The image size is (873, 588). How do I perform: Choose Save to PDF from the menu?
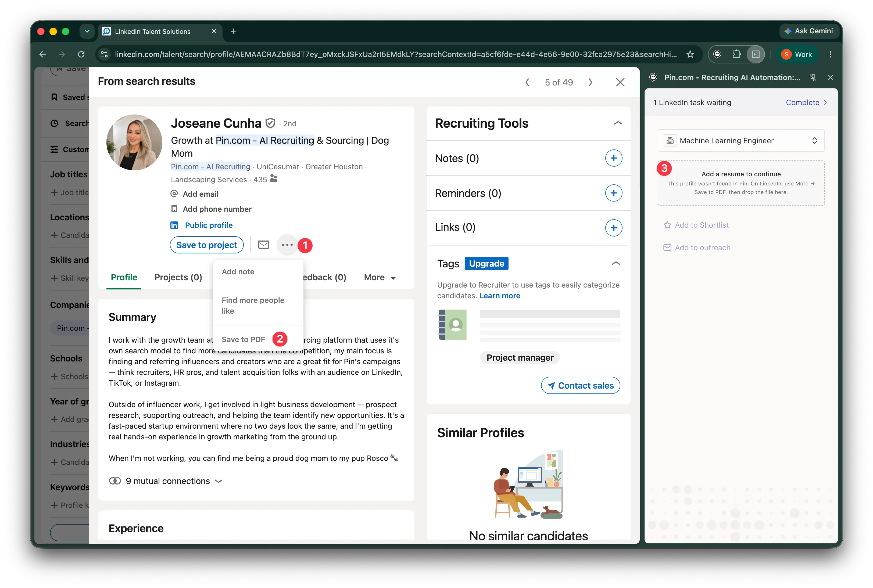(243, 339)
